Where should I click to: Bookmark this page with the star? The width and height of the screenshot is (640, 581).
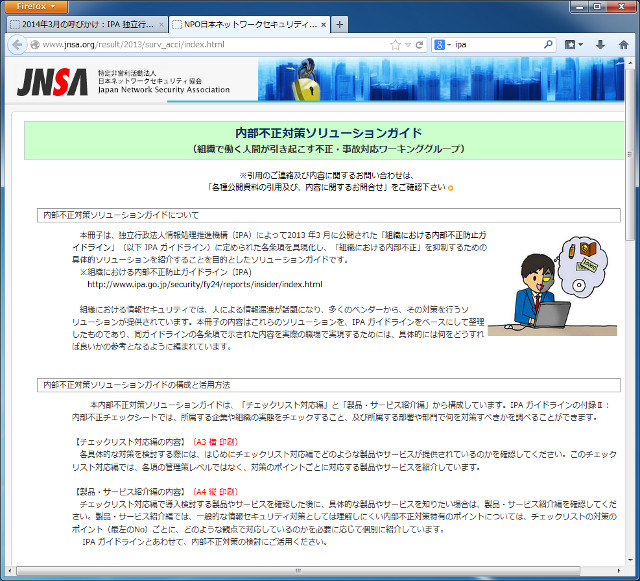coord(395,45)
